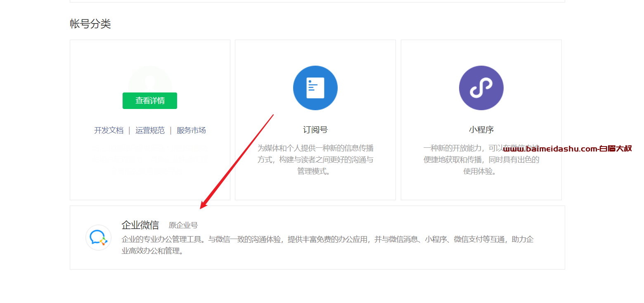Click the 企业微信 description starting 企业的专业办公管理工具
The height and width of the screenshot is (303, 644).
(x=328, y=245)
